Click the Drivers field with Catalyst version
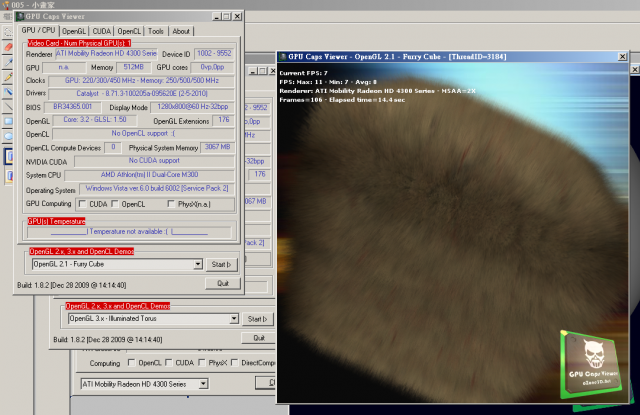Image resolution: width=640 pixels, height=415 pixels. [x=142, y=93]
